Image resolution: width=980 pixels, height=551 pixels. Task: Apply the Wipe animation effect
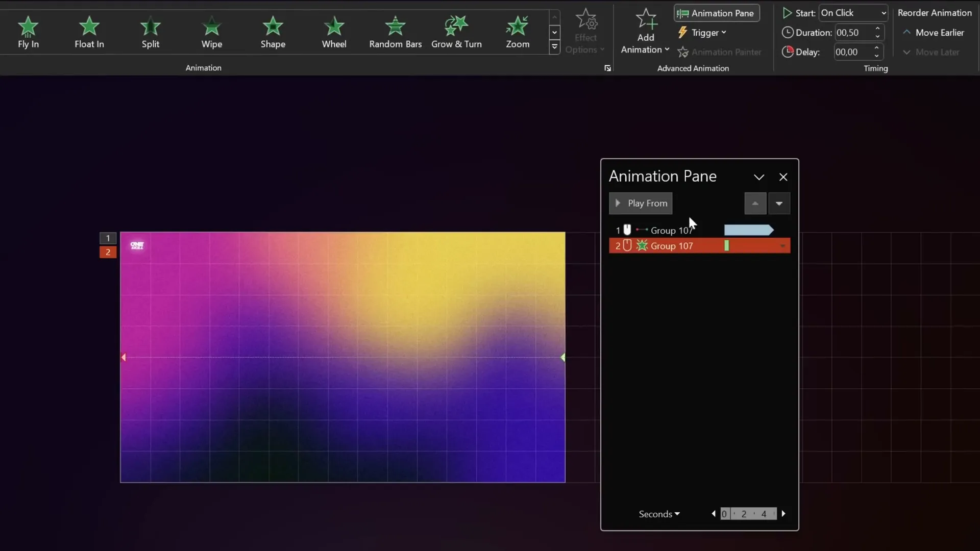coord(212,32)
